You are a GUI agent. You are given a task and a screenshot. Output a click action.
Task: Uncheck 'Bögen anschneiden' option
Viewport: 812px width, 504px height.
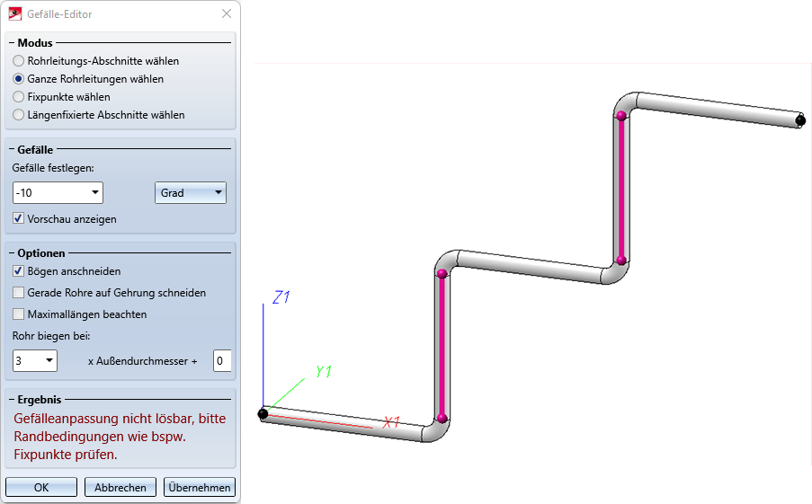(19, 271)
